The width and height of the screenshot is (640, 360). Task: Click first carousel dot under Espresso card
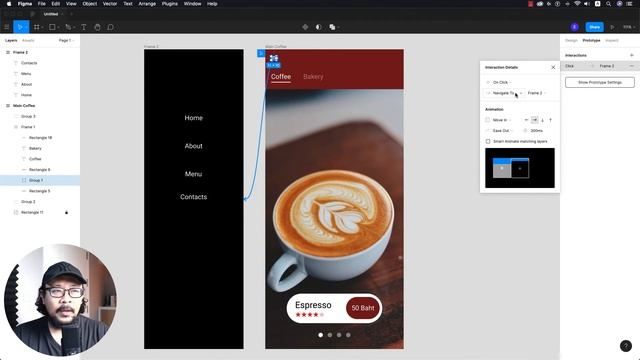tap(320, 335)
